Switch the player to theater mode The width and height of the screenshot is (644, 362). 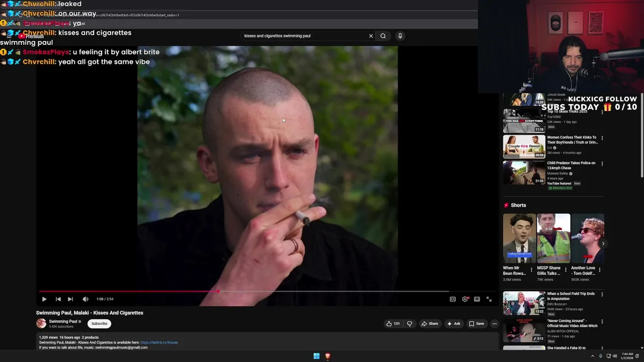[477, 299]
